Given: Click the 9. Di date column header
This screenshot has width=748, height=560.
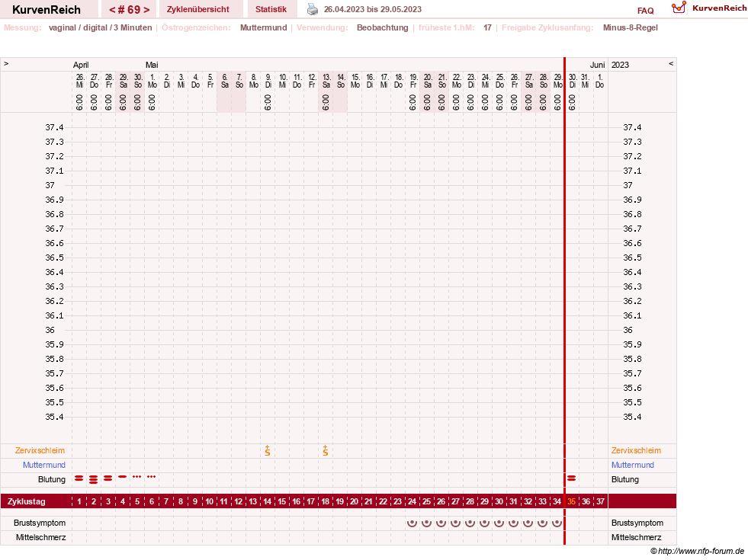Looking at the screenshot, I should pyautogui.click(x=268, y=81).
